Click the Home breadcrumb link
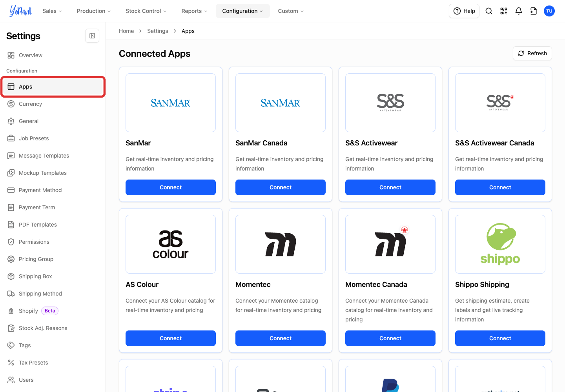This screenshot has height=392, width=565. pyautogui.click(x=126, y=31)
